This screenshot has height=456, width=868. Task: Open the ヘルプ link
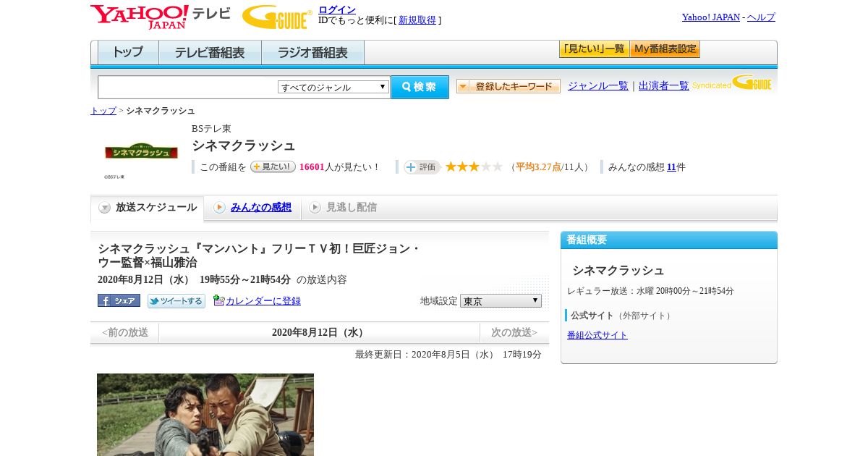761,17
